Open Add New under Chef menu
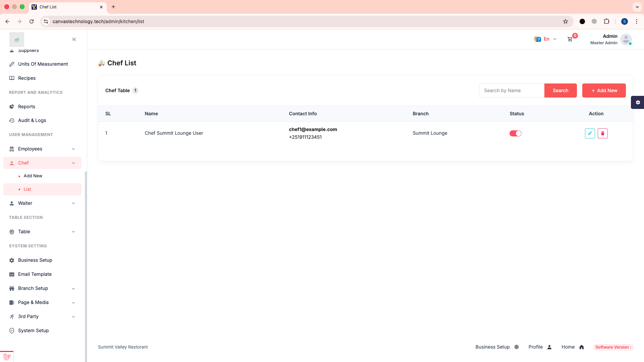 pos(33,176)
